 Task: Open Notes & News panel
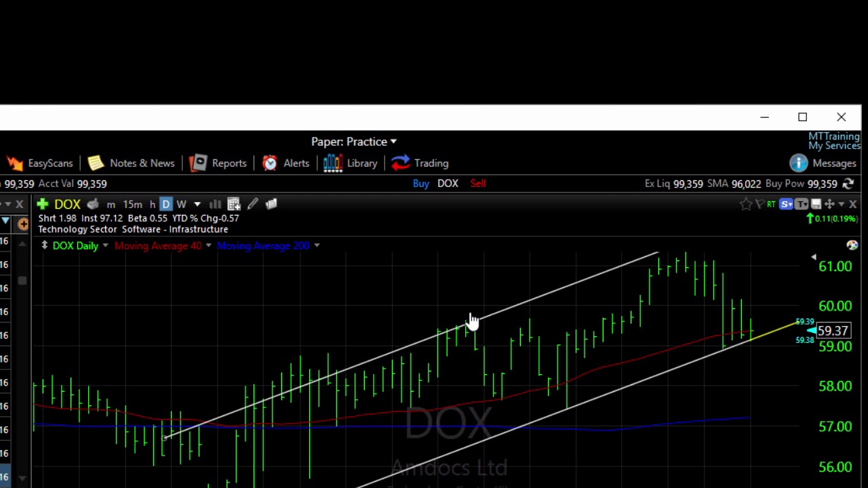click(x=132, y=163)
